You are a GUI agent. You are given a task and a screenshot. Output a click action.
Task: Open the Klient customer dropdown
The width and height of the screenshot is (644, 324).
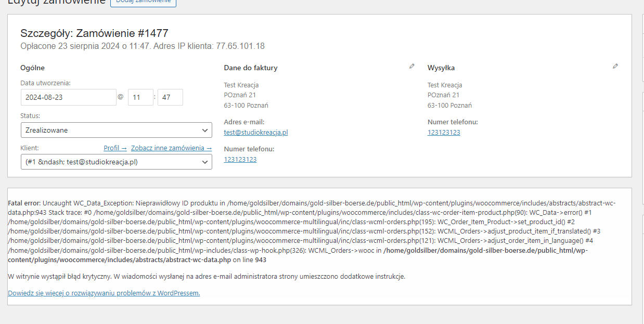(116, 162)
